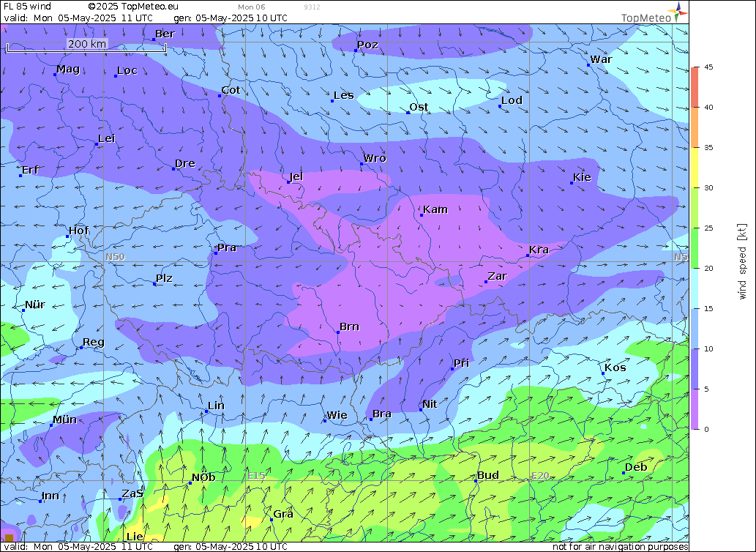Select the Bra city label
The image size is (756, 552).
(x=382, y=414)
